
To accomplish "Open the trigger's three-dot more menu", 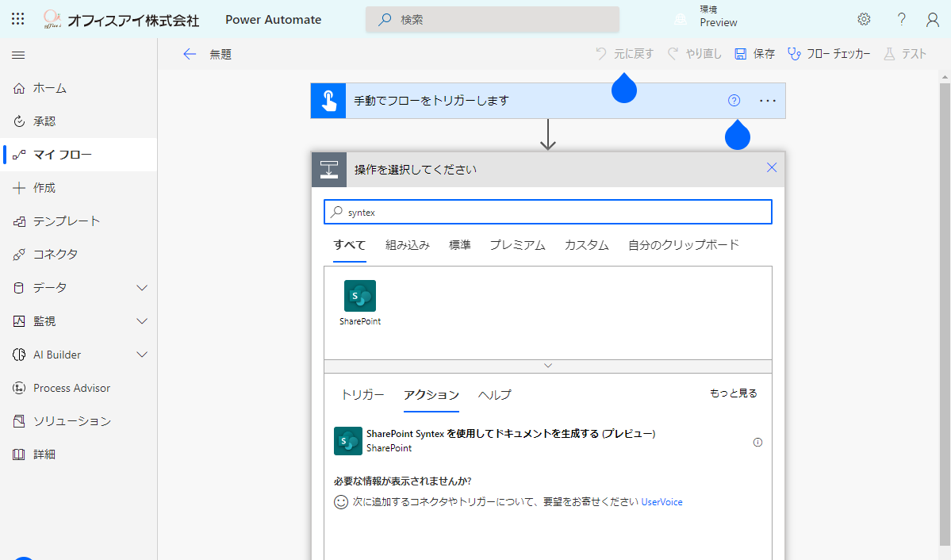I will 767,101.
